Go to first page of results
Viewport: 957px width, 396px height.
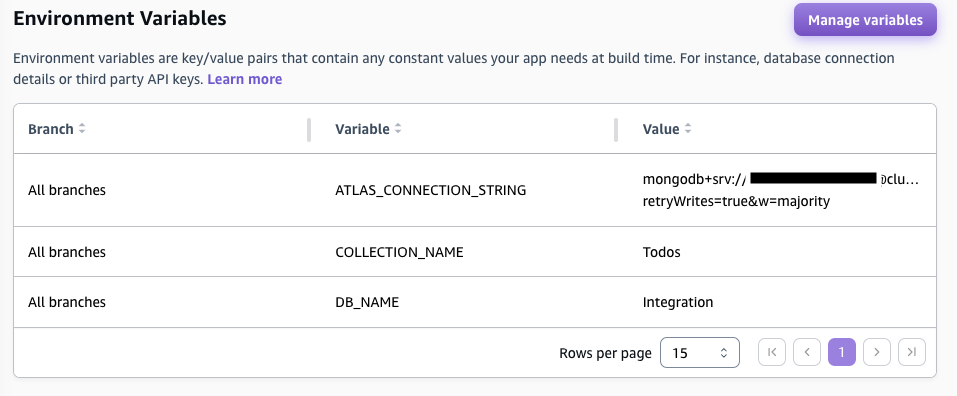tap(771, 352)
